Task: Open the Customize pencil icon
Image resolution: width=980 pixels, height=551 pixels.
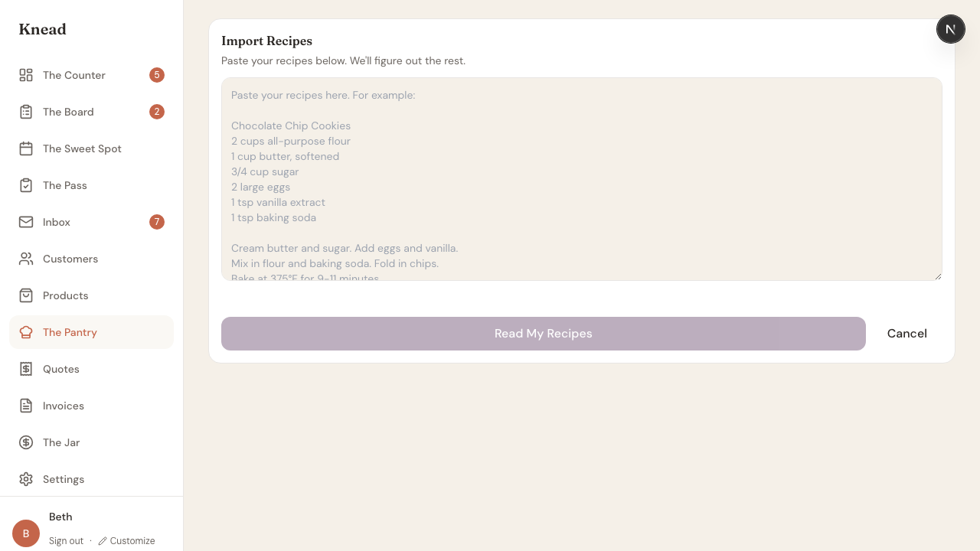Action: pos(104,541)
